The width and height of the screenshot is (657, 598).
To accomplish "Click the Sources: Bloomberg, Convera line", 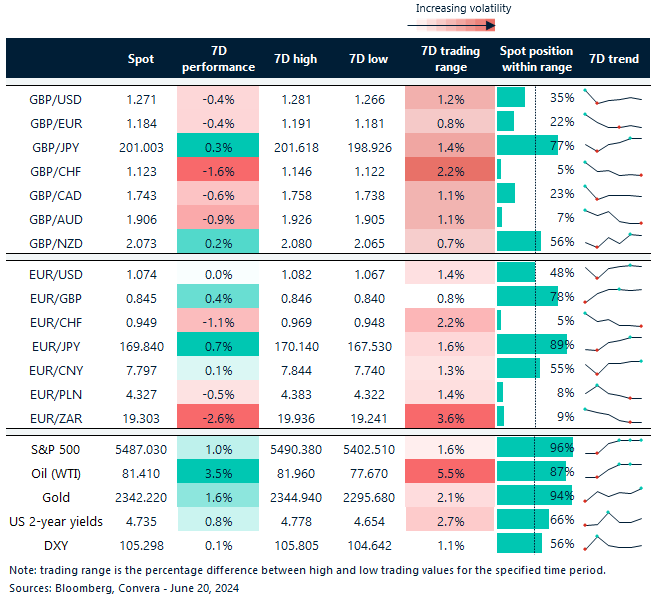I will (124, 588).
